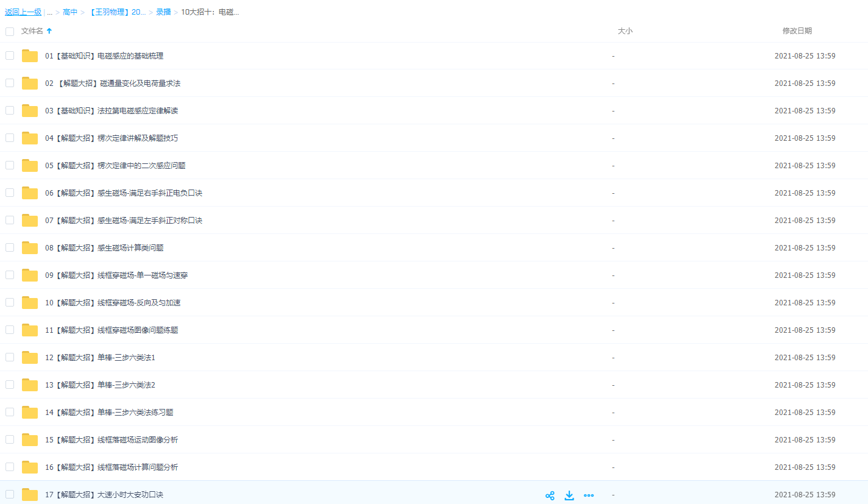This screenshot has height=504, width=868.
Task: Select checkbox for 10 线框穿磁场-反向及匀加速
Action: click(10, 302)
